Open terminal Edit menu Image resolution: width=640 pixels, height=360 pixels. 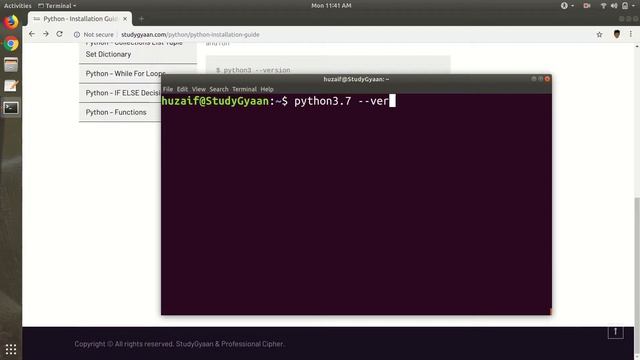[x=182, y=89]
